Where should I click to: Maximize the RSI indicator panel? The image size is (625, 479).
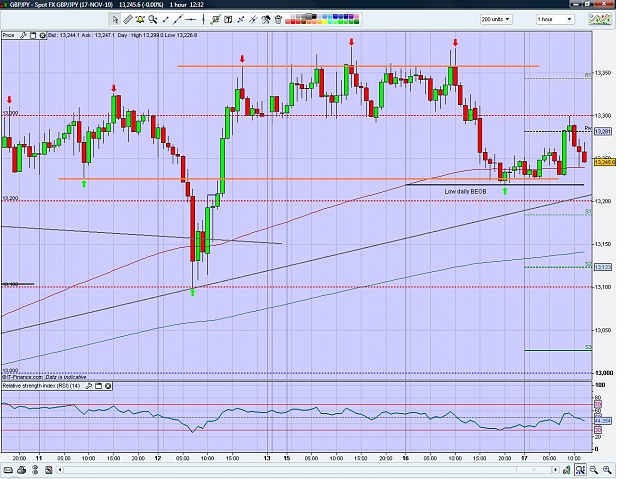pyautogui.click(x=98, y=386)
